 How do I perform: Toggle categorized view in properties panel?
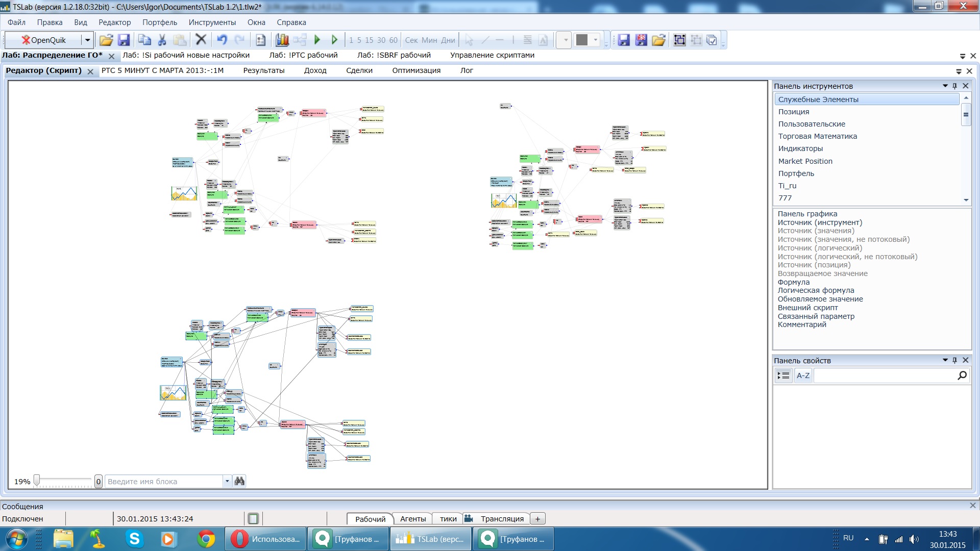point(783,375)
